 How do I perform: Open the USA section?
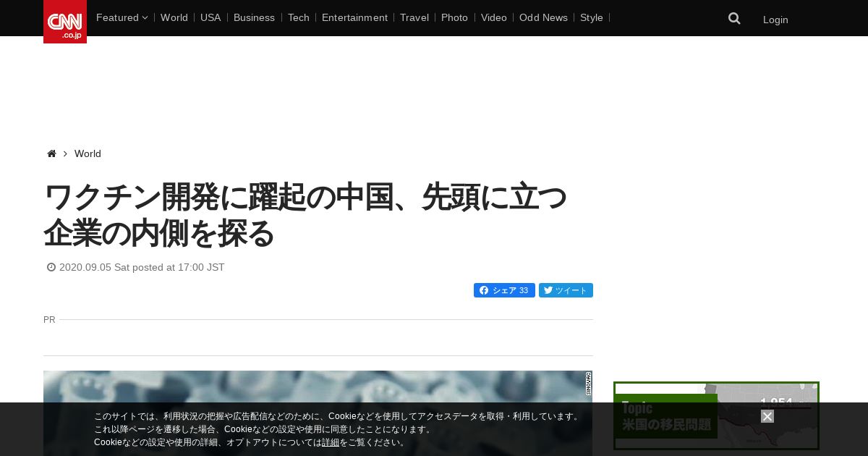[210, 17]
